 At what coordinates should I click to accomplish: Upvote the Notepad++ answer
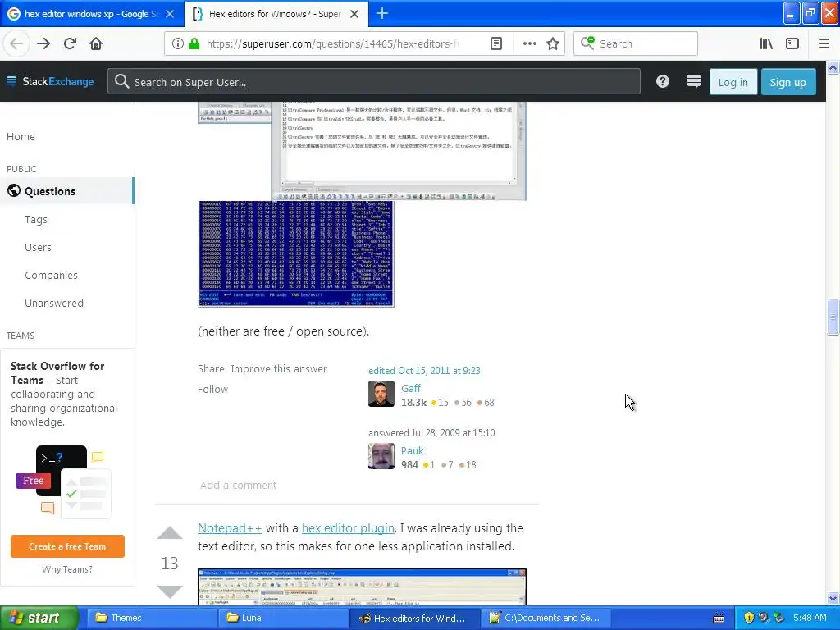click(x=170, y=533)
